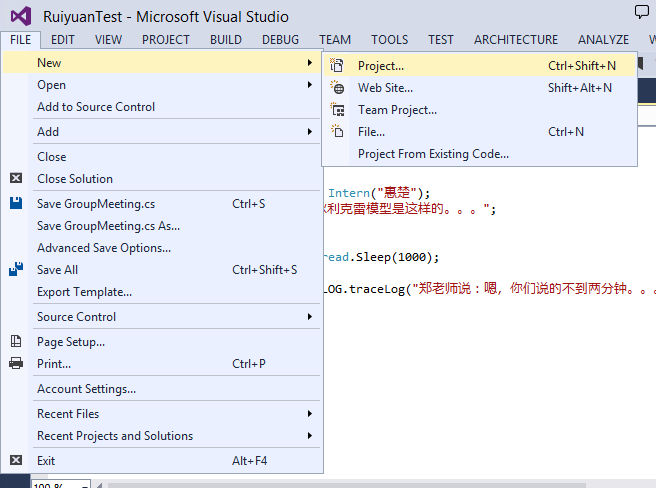Select Account Settings menu entry

(86, 389)
